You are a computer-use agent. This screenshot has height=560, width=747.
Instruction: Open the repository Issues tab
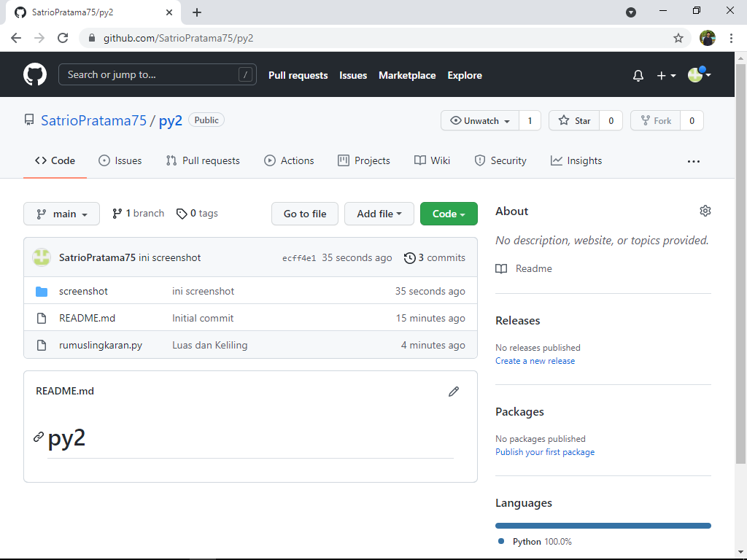coord(120,161)
